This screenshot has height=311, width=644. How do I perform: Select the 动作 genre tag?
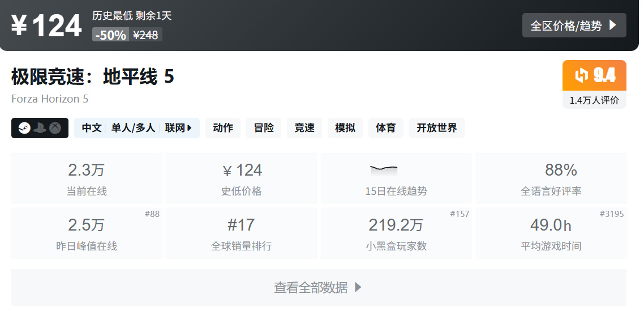[223, 128]
